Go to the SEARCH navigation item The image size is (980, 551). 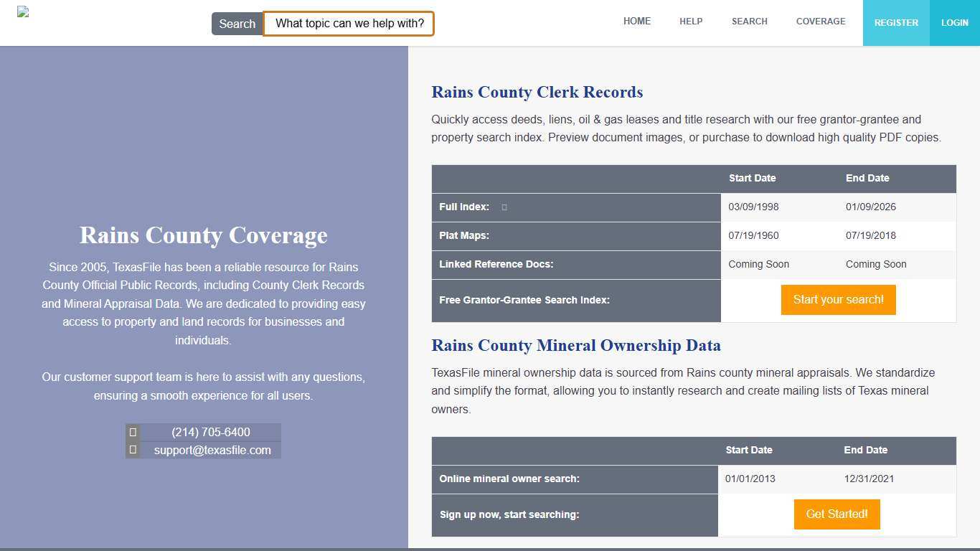click(749, 22)
